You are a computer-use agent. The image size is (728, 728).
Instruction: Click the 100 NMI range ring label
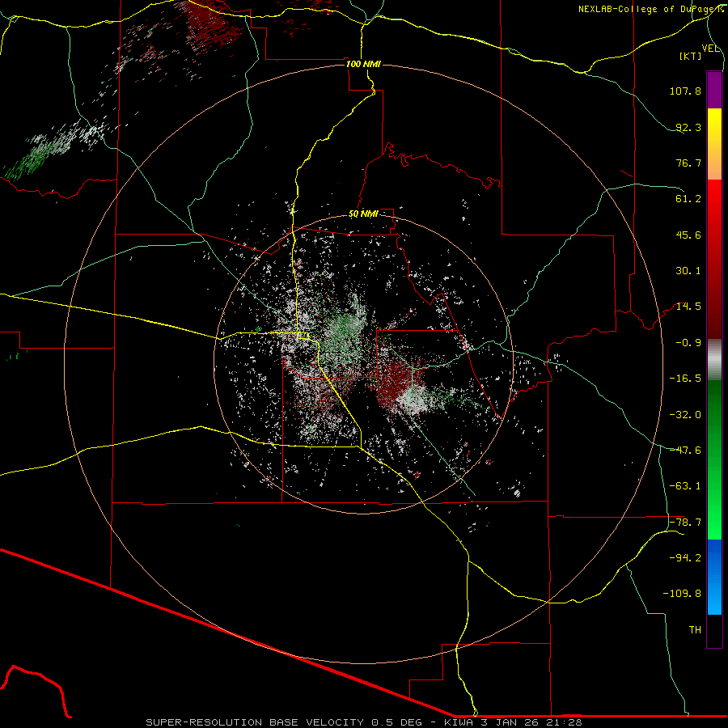(363, 64)
